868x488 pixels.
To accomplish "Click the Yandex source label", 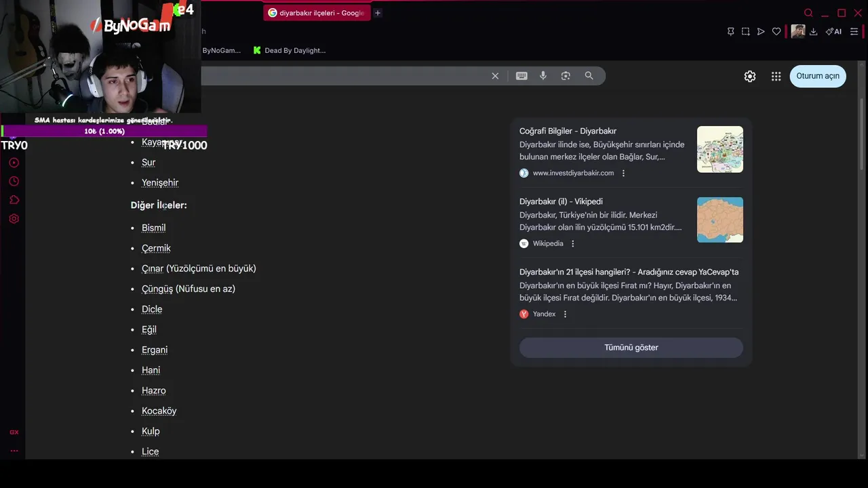I will click(544, 314).
